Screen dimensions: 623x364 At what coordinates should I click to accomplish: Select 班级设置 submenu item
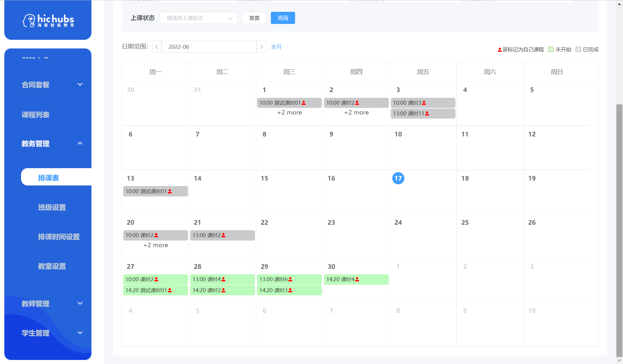(52, 207)
